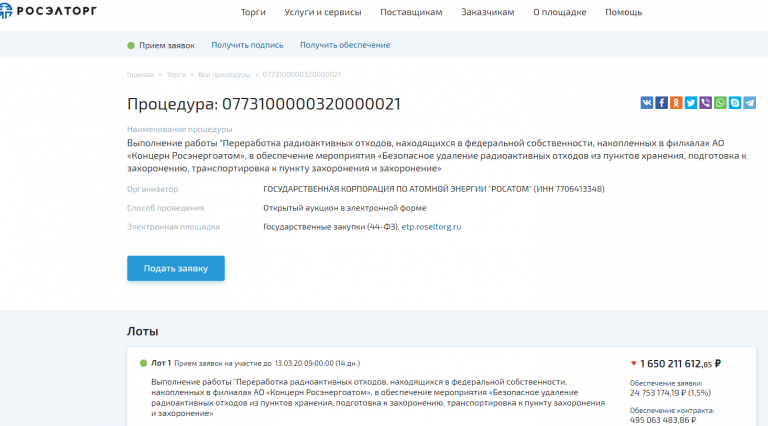The width and height of the screenshot is (768, 426).
Task: Share via Odnoklassniki icon
Action: tap(676, 103)
